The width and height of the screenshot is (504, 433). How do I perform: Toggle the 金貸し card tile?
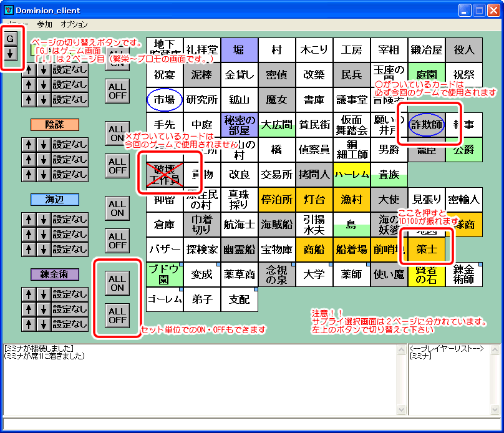(239, 75)
